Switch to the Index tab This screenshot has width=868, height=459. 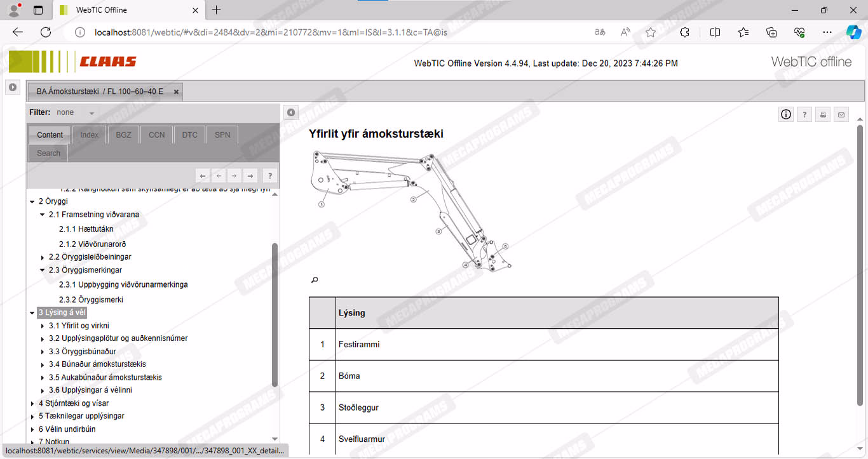89,135
